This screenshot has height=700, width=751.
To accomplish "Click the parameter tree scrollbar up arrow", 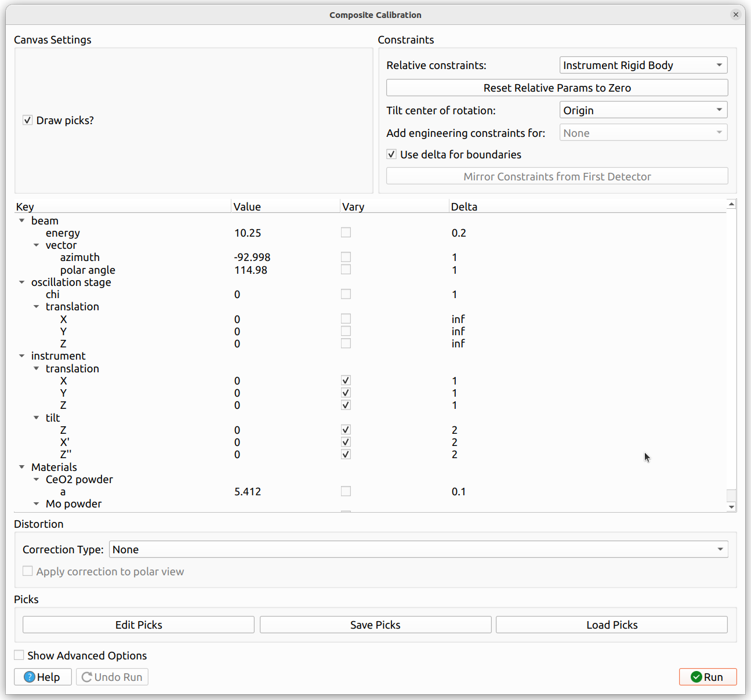I will coord(731,204).
